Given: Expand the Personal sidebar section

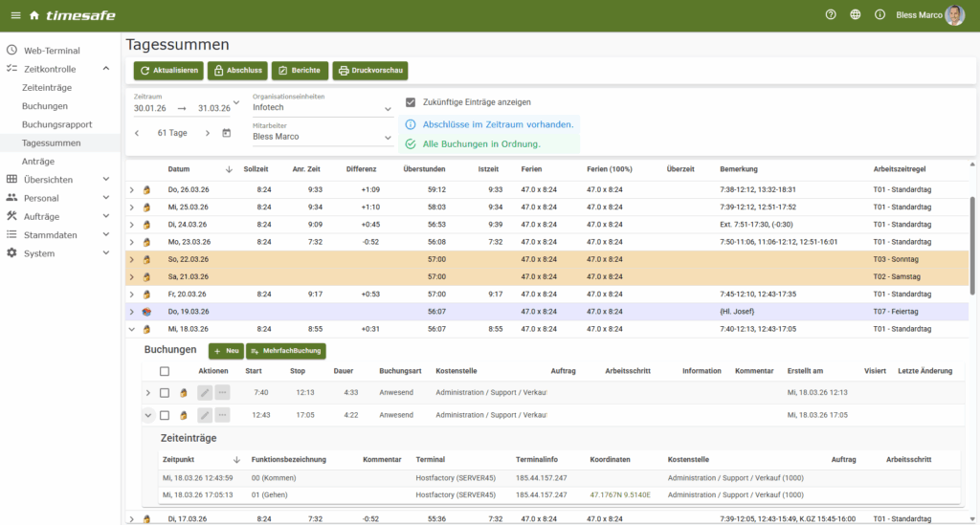Looking at the screenshot, I should [x=105, y=198].
